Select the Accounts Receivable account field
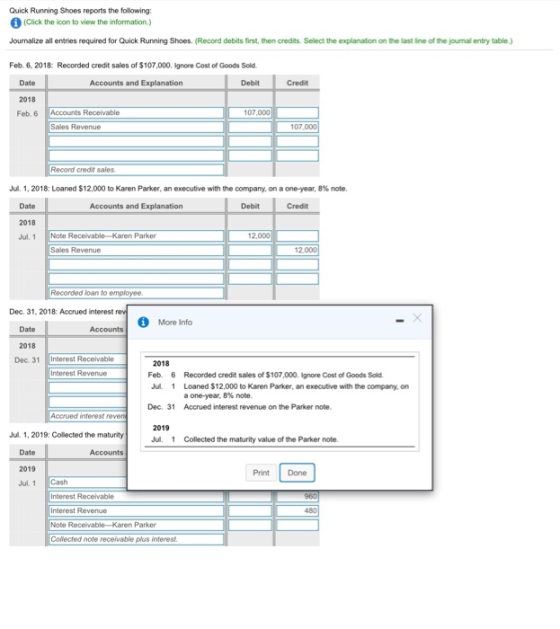This screenshot has width=560, height=629. tap(136, 113)
